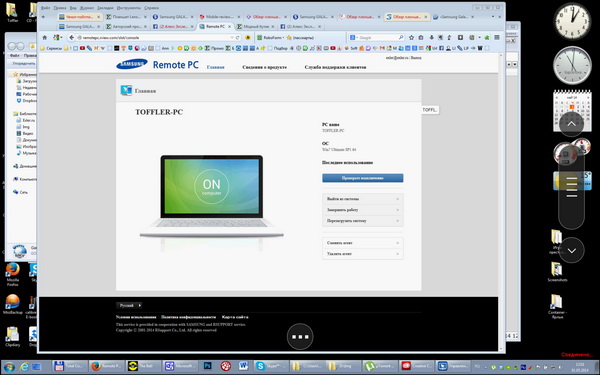600x375 pixels.
Task: Open 'Сведения о продукте' navigation link
Action: coord(264,67)
